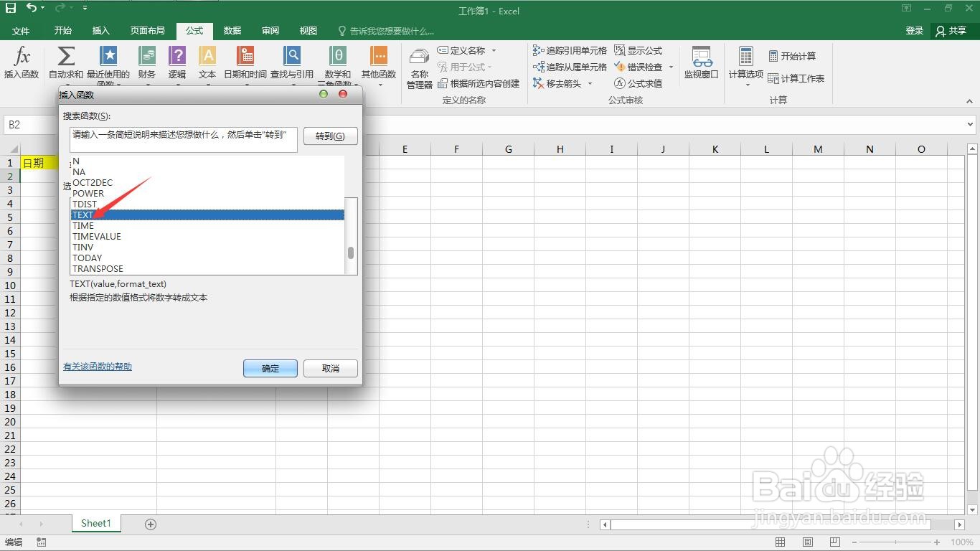Viewport: 980px width, 551px height.
Task: Switch to the Review (审阅) tab
Action: pos(270,31)
